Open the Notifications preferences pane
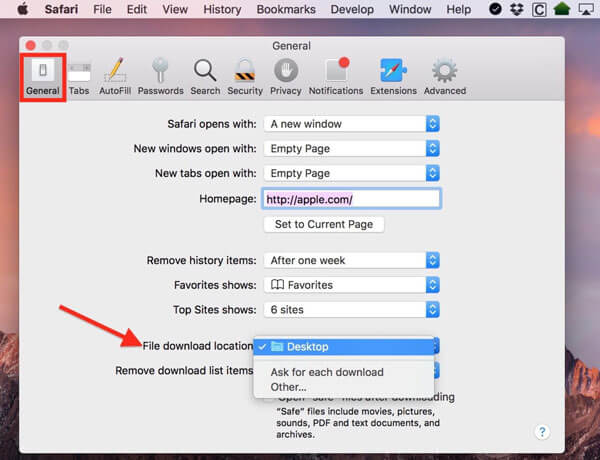Screen dimensions: 600x460 click(336, 78)
